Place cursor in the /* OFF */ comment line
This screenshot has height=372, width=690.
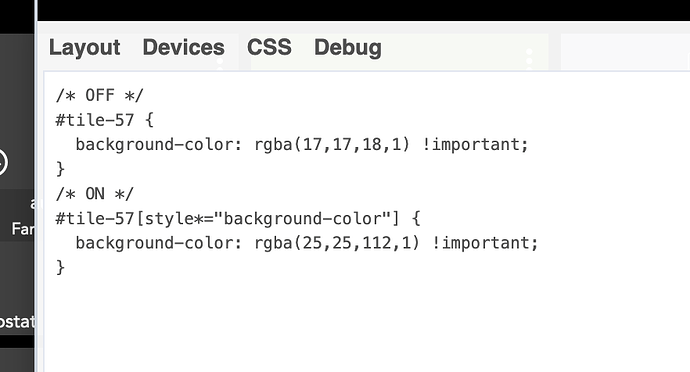pos(99,95)
